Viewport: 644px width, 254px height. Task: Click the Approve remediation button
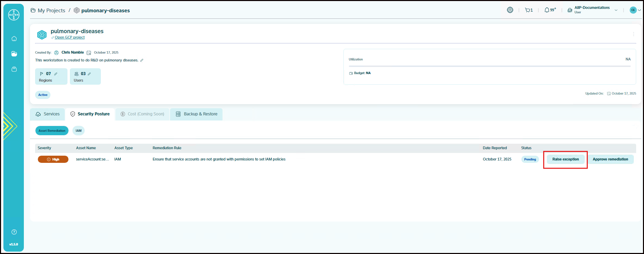coord(610,159)
